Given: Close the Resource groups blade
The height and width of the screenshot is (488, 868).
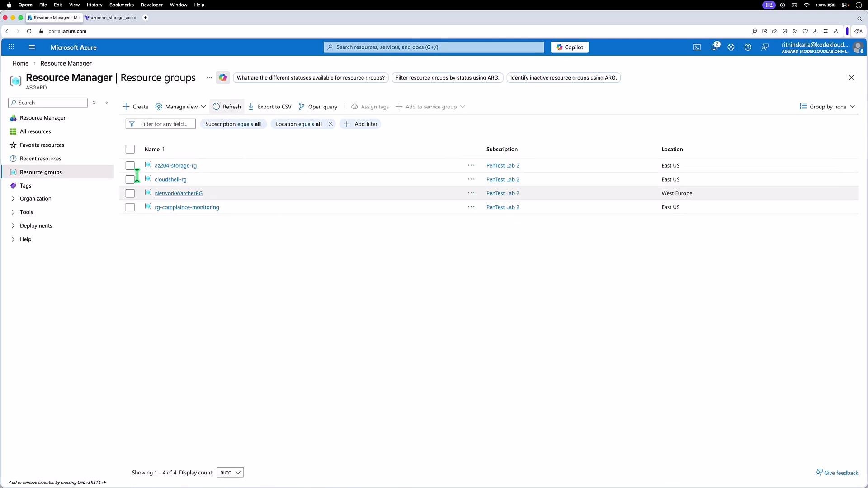Looking at the screenshot, I should click(851, 78).
